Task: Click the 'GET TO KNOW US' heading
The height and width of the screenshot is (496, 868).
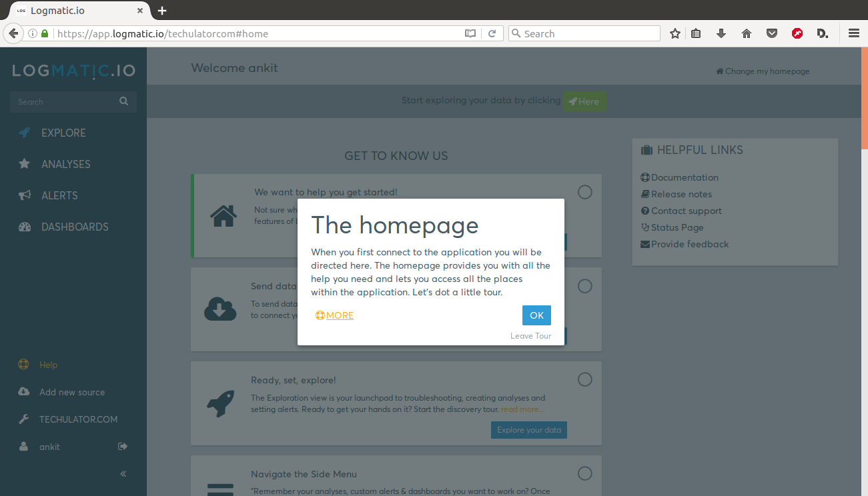Action: tap(396, 156)
